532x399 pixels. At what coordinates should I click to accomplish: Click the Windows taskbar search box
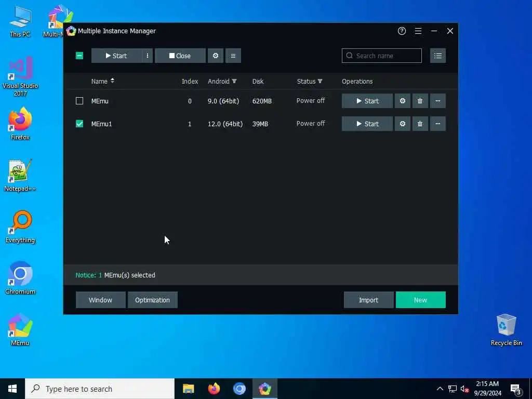pyautogui.click(x=100, y=389)
